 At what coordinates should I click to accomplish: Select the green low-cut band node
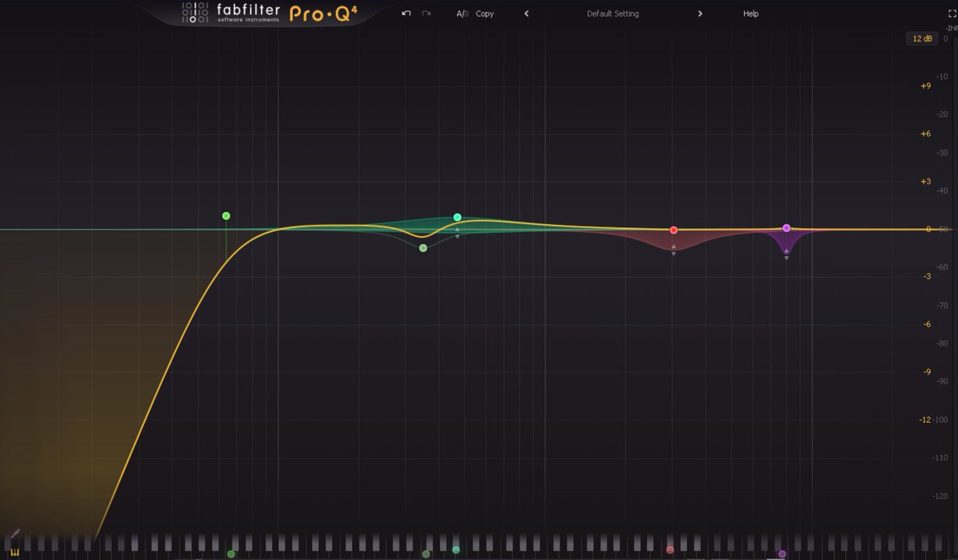226,215
